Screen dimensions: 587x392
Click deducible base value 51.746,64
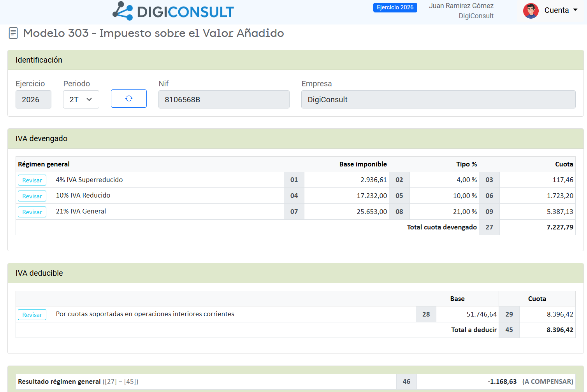tap(482, 314)
